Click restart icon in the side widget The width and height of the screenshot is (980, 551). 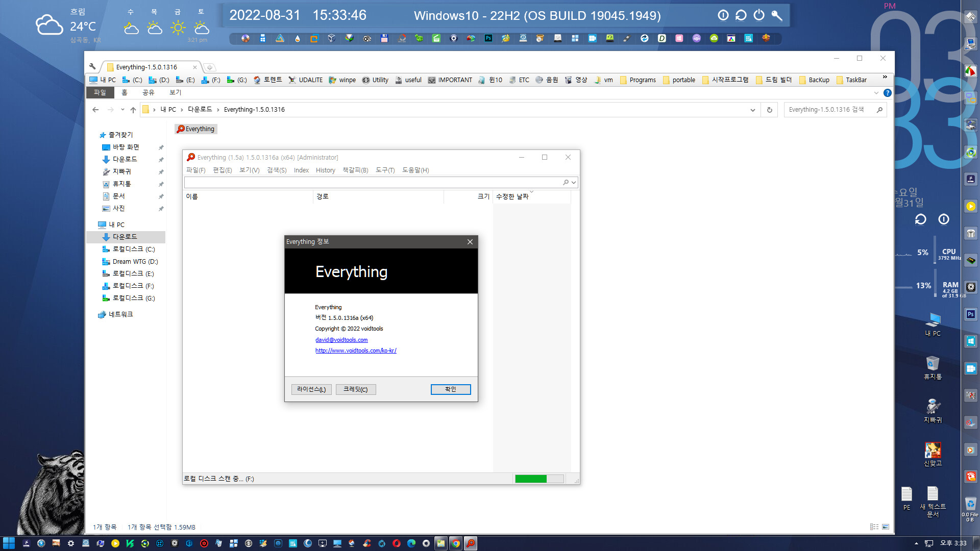click(920, 219)
